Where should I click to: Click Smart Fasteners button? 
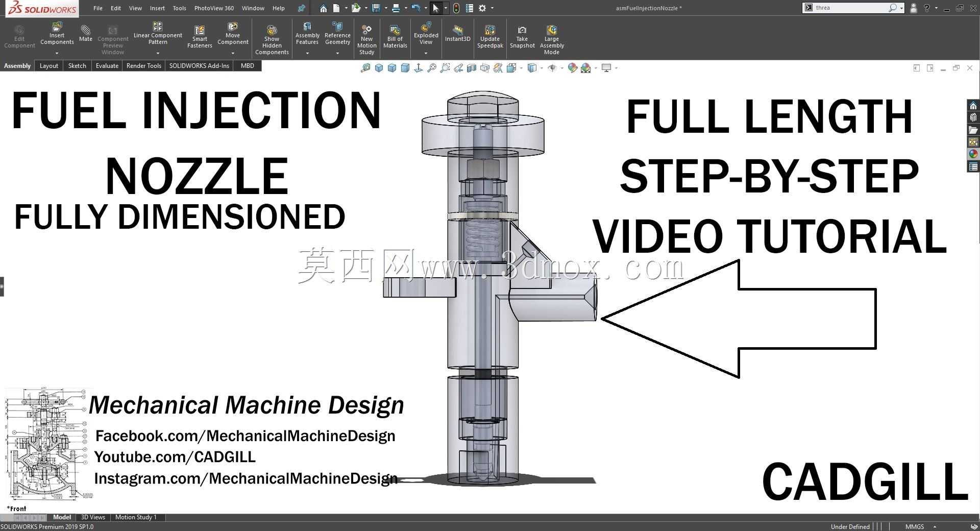coord(200,37)
